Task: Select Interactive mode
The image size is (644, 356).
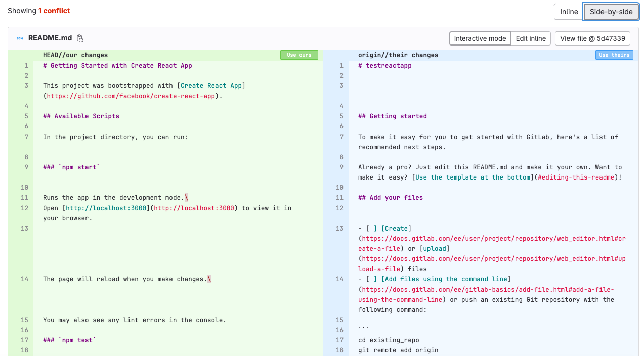Action: [x=480, y=38]
